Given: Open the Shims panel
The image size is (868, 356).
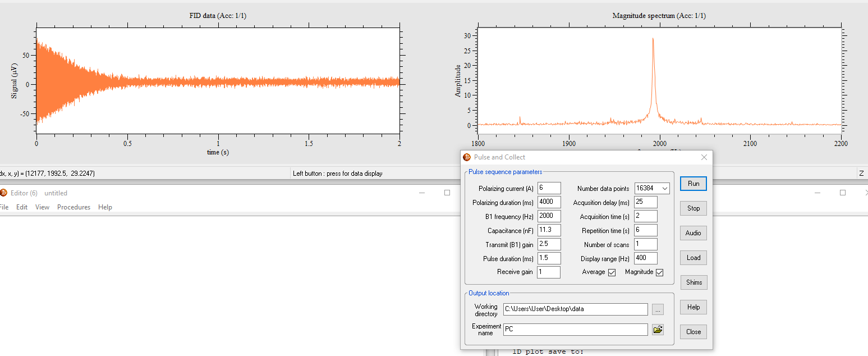Looking at the screenshot, I should [694, 282].
